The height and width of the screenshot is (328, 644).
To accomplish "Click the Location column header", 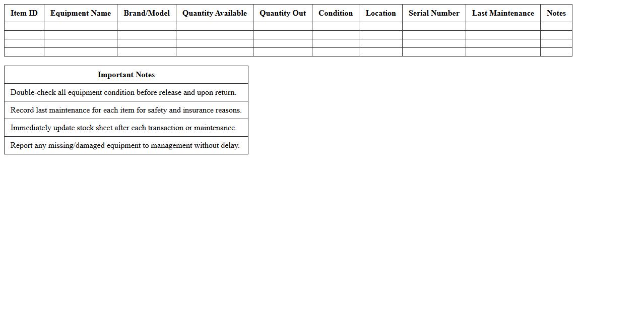I will point(380,13).
